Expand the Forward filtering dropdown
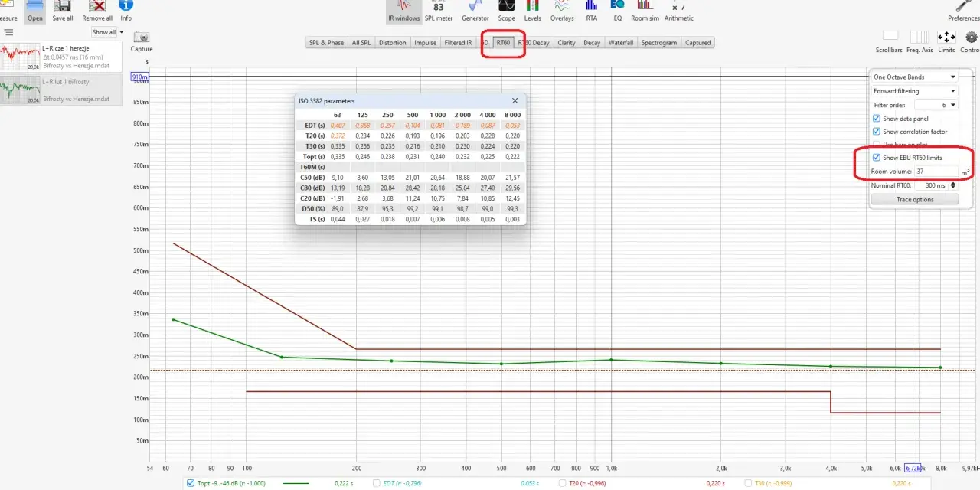This screenshot has height=490, width=980. [914, 91]
